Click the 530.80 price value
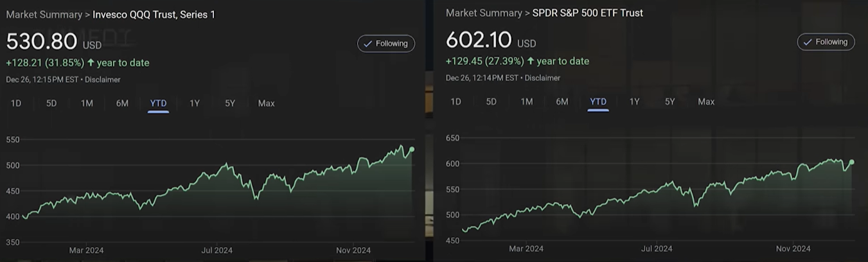The image size is (868, 262). pos(42,42)
